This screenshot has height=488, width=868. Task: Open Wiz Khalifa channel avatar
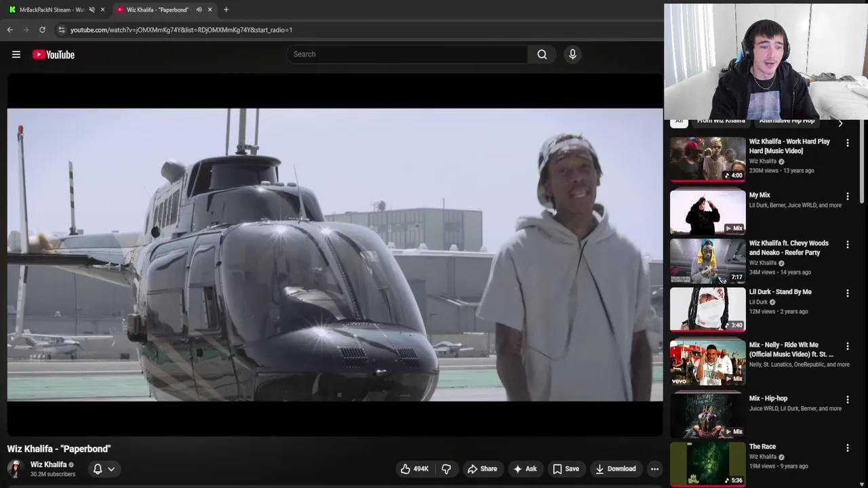[15, 468]
